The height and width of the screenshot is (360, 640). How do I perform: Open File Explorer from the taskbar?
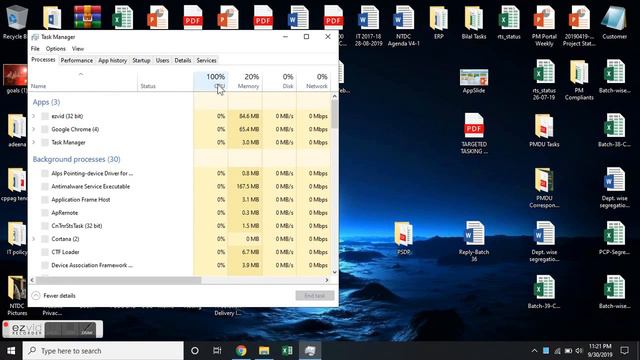(x=264, y=351)
